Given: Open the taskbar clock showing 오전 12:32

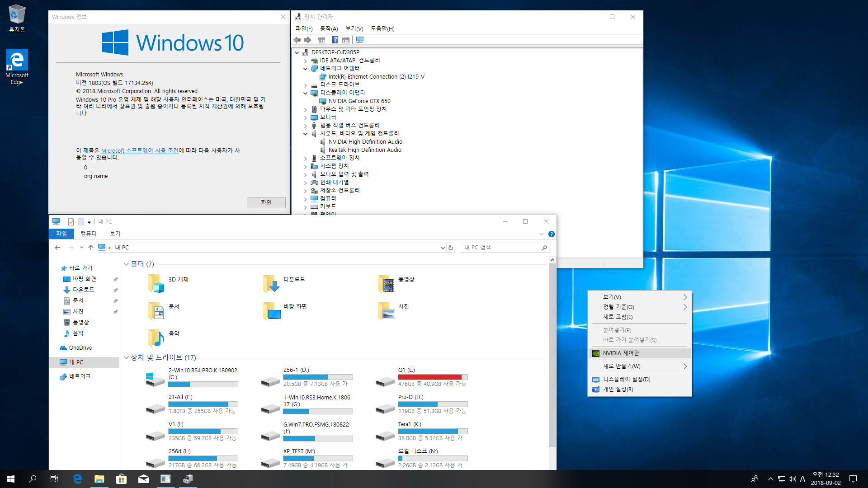Looking at the screenshot, I should 826,479.
